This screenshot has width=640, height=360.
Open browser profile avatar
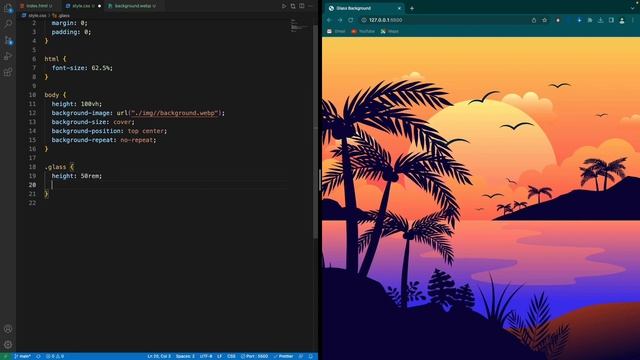pos(622,20)
